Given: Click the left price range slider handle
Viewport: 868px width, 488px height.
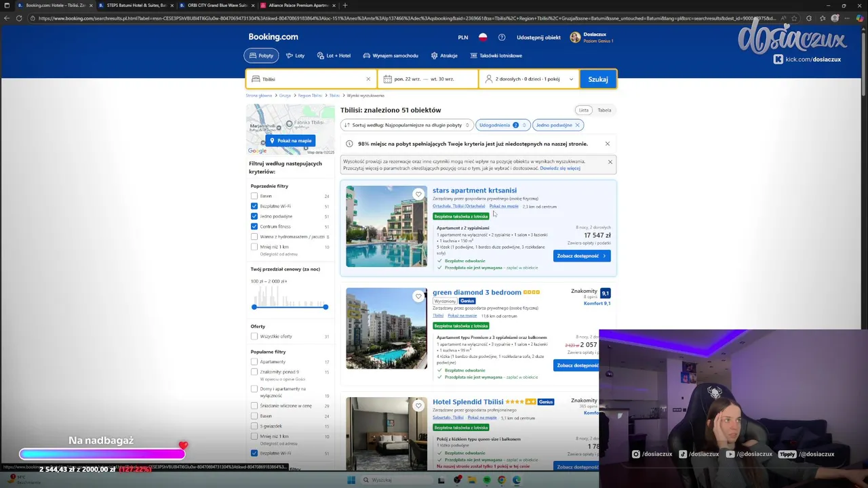Looking at the screenshot, I should tap(254, 307).
